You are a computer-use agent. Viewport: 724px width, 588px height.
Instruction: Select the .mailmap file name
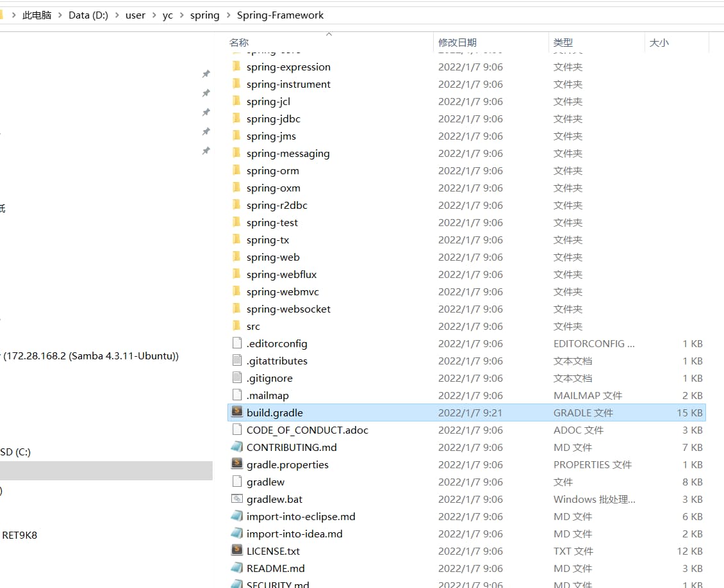[x=267, y=396]
